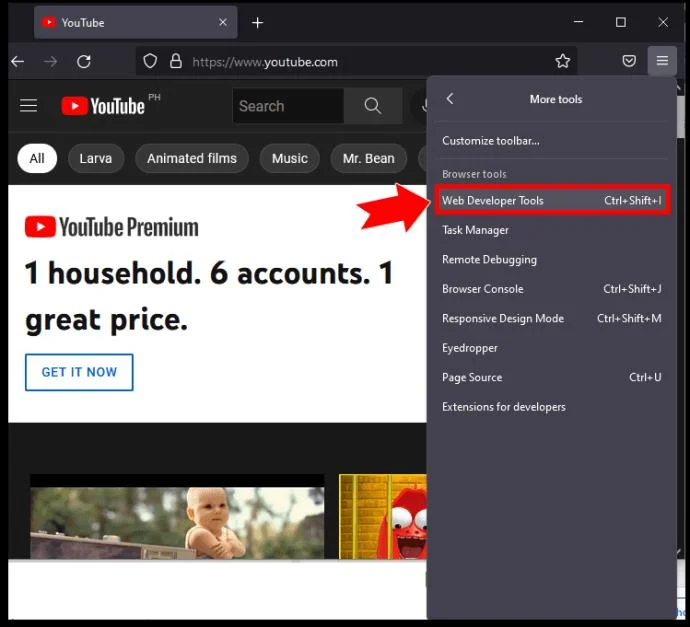
Task: Open a new tab with plus button
Action: 257,22
